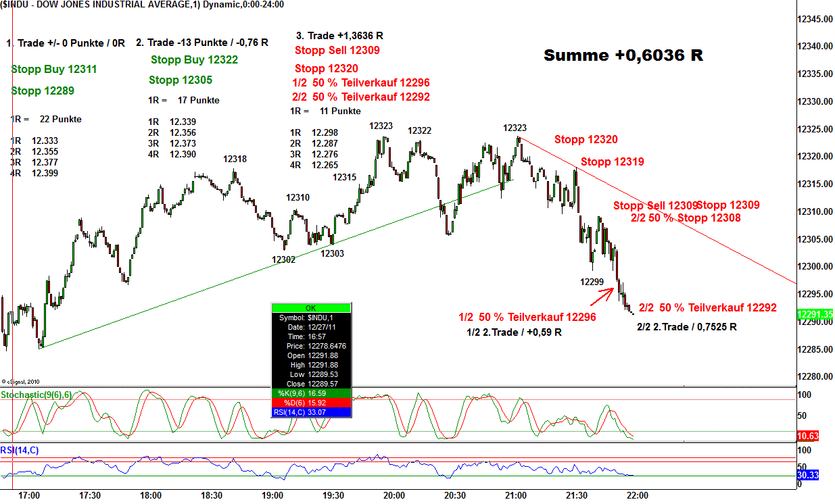Select the blue RSI(14,C) row in data window
The width and height of the screenshot is (835, 504).
pyautogui.click(x=311, y=411)
